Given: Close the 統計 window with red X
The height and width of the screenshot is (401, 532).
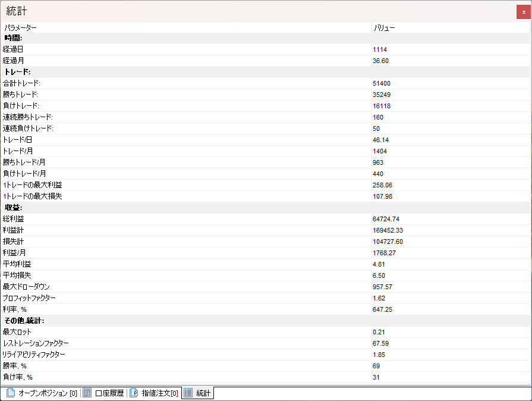Looking at the screenshot, I should click(x=524, y=12).
